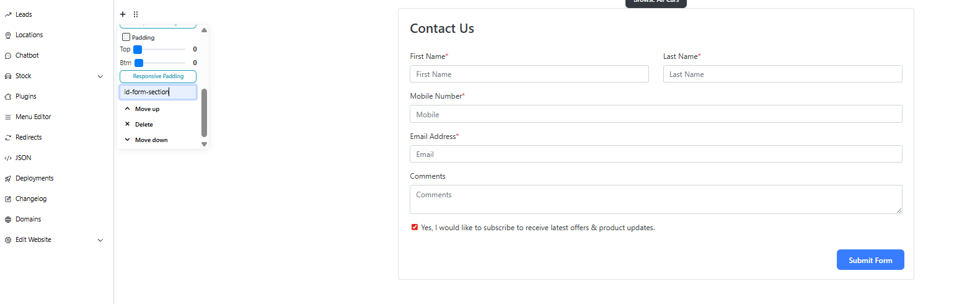The height and width of the screenshot is (304, 980).
Task: Click the Domains globe icon
Action: coord(8,220)
